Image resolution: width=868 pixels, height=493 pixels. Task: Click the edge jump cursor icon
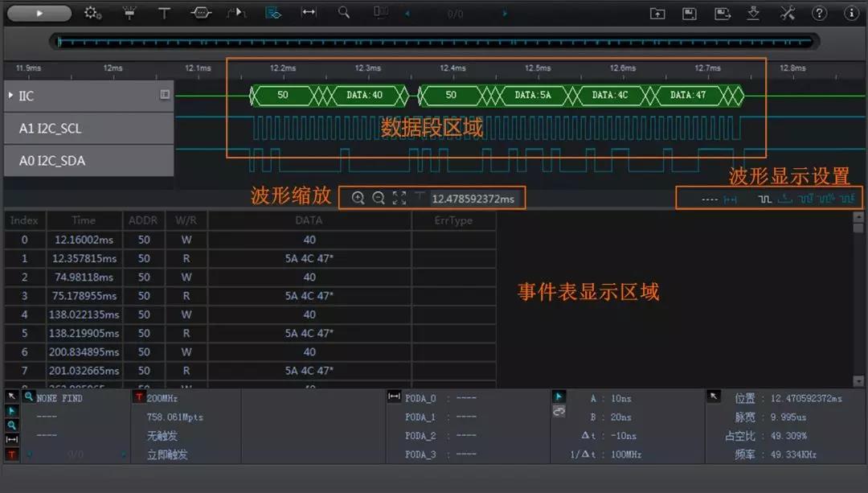tap(236, 14)
